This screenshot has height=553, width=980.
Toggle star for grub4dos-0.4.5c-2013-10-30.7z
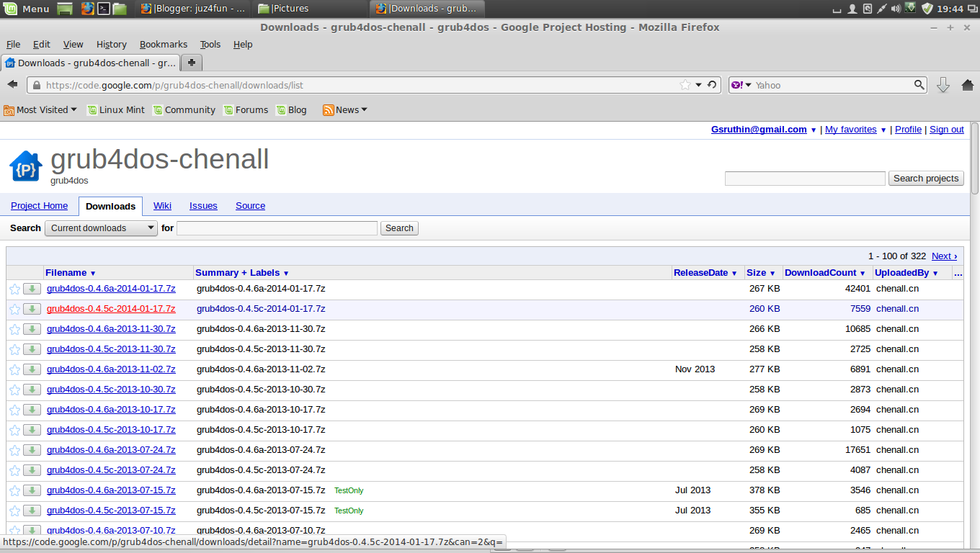tap(14, 390)
